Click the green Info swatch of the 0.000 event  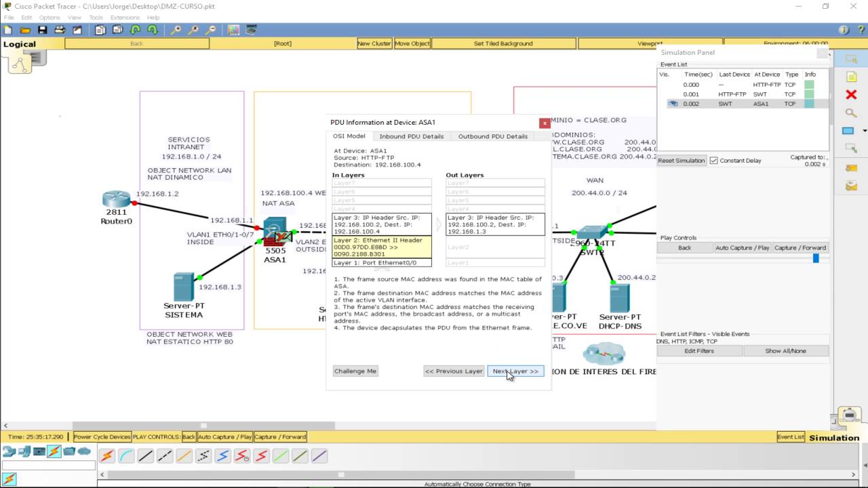click(x=809, y=85)
